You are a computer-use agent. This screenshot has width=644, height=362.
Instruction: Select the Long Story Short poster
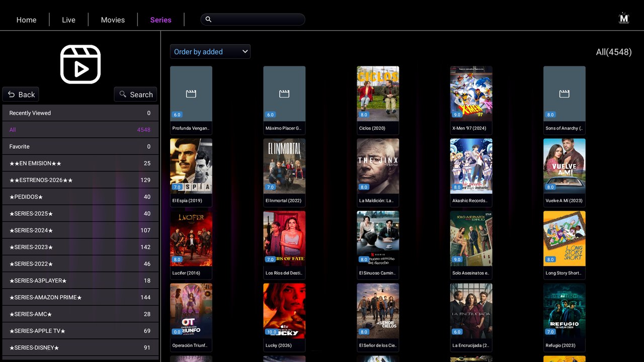coord(565,238)
